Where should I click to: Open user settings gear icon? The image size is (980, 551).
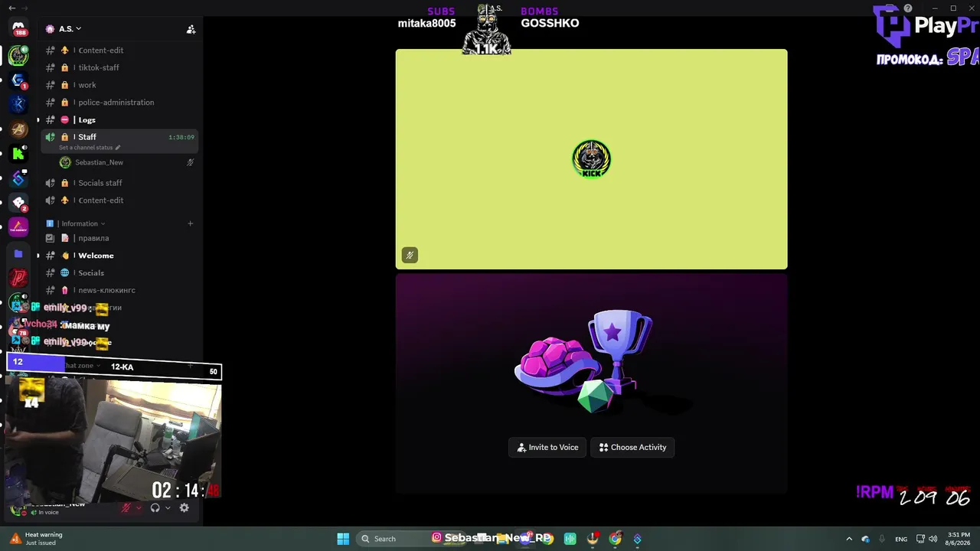(x=184, y=507)
